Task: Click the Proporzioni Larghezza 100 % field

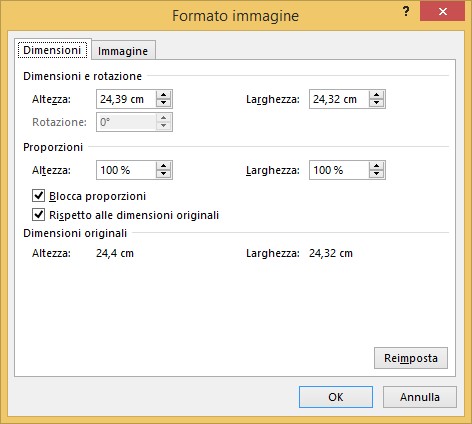Action: coord(339,170)
